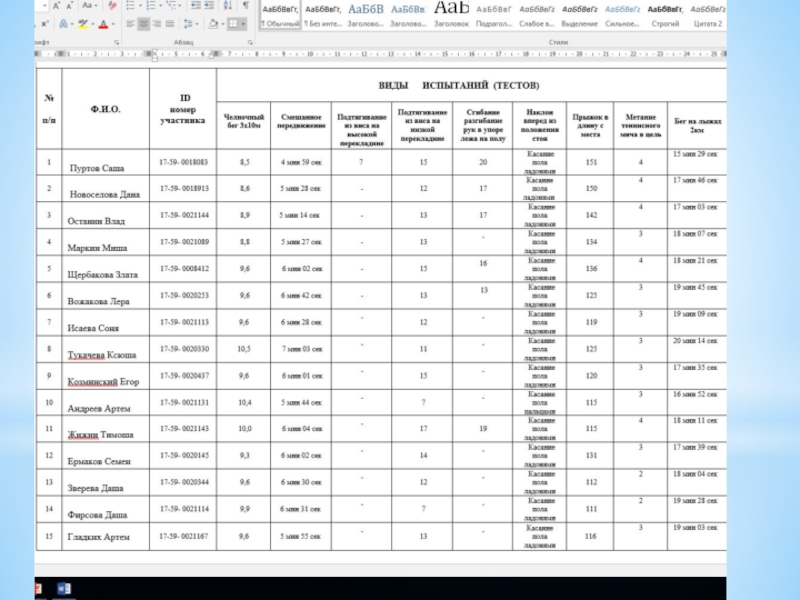800x600 pixels.
Task: Apply Bullets list formatting
Action: pyautogui.click(x=130, y=6)
